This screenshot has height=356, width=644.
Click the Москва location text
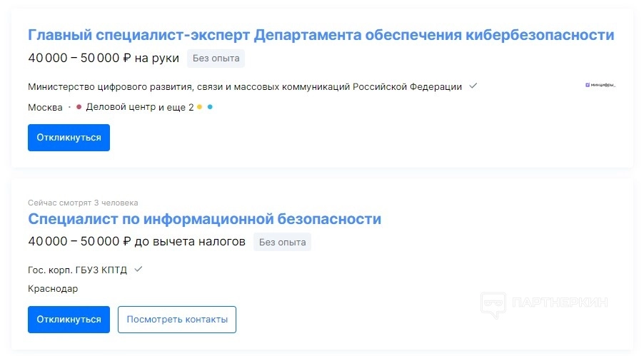(x=45, y=107)
